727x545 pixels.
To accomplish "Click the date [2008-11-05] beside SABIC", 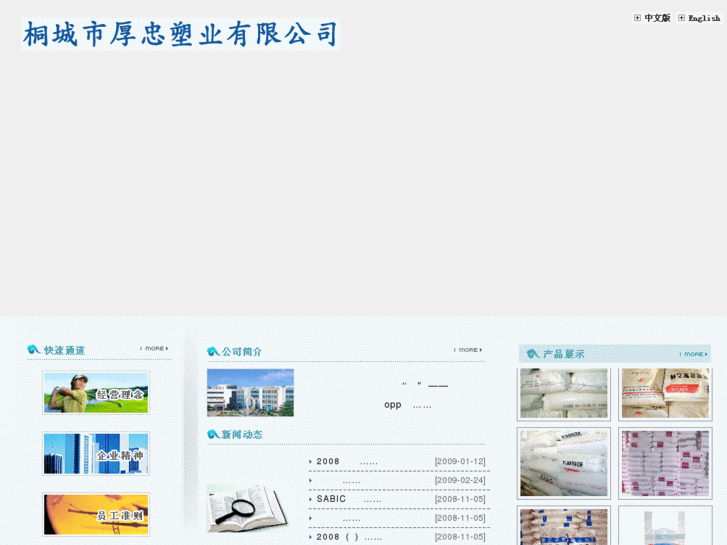I will click(x=460, y=499).
